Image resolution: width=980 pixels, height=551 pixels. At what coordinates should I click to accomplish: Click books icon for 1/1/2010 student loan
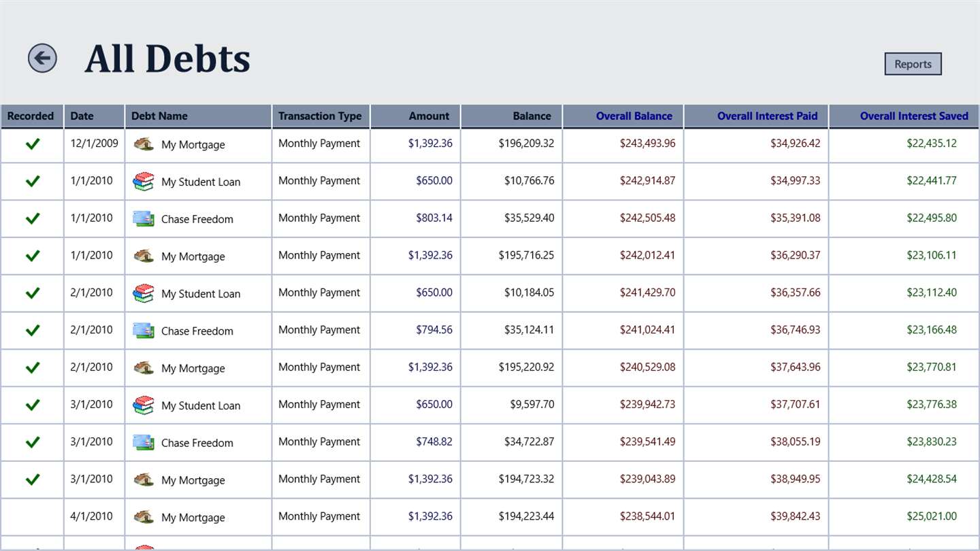coord(143,182)
